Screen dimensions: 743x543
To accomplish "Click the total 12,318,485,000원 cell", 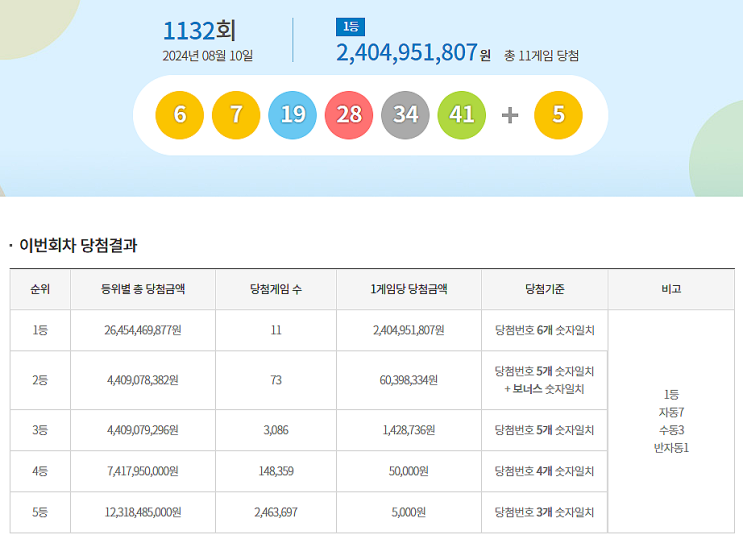I will pyautogui.click(x=143, y=512).
